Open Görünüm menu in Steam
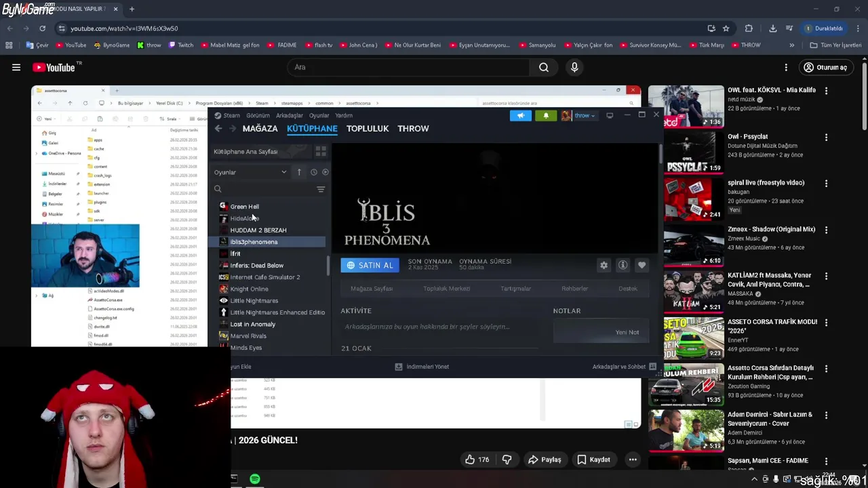This screenshot has height=488, width=868. coord(258,115)
